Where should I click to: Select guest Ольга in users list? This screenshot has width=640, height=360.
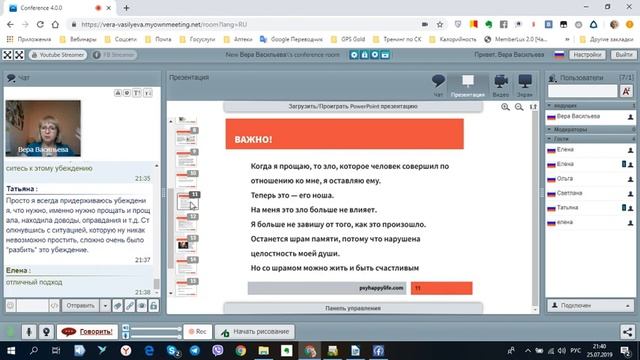pos(590,179)
